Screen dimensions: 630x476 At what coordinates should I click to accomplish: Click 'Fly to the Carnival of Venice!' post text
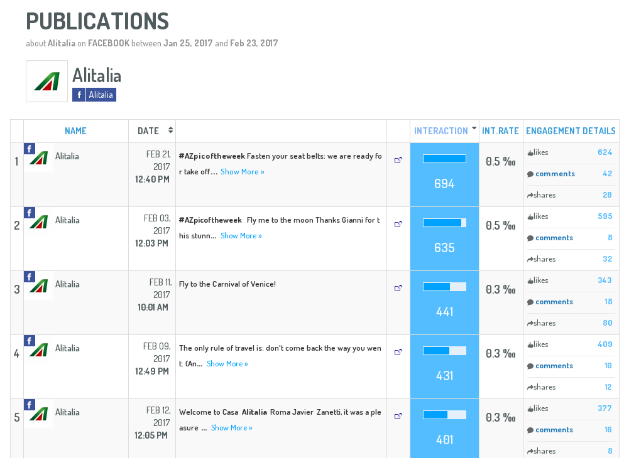coord(227,284)
